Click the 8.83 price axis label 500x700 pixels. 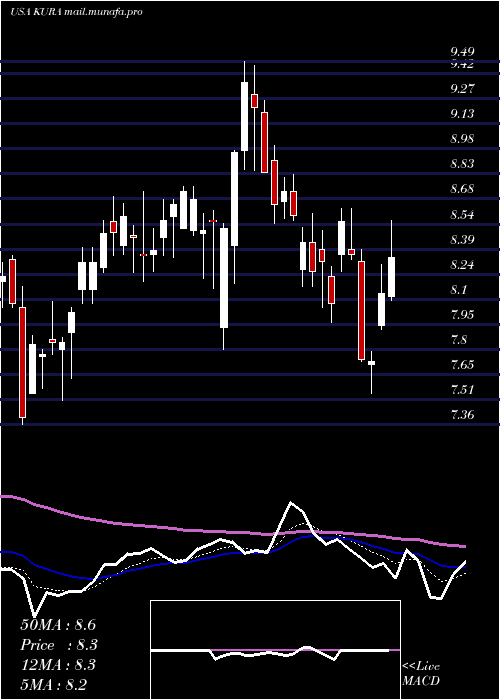462,164
